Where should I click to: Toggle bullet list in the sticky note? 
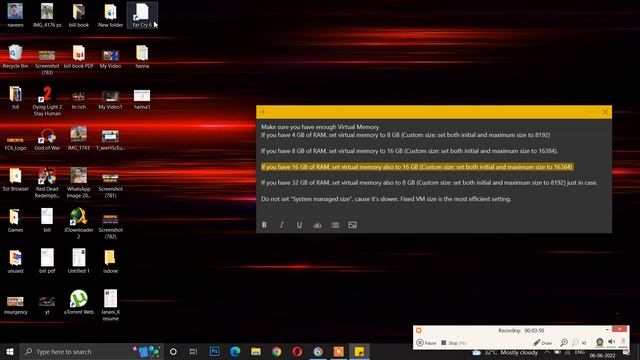click(x=335, y=225)
